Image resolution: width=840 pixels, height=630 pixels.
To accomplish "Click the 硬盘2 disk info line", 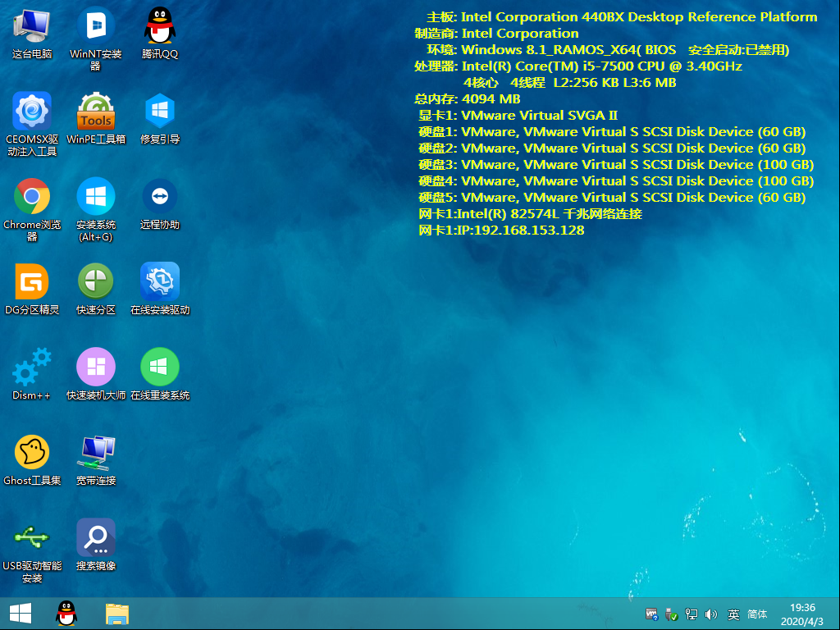I will tap(612, 148).
